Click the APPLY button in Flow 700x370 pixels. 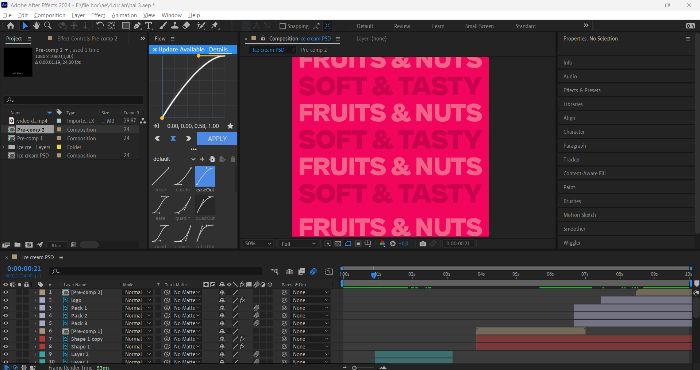coord(217,139)
